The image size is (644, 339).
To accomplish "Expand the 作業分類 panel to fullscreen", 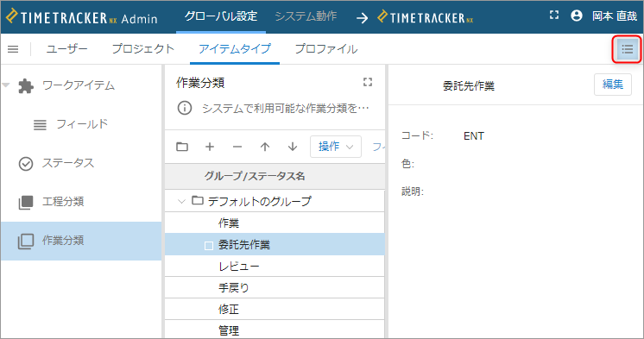I will (368, 82).
